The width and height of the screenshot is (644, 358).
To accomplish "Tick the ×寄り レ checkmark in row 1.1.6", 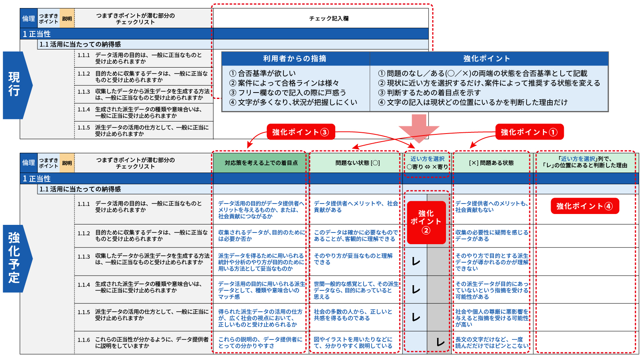I will (440, 342).
